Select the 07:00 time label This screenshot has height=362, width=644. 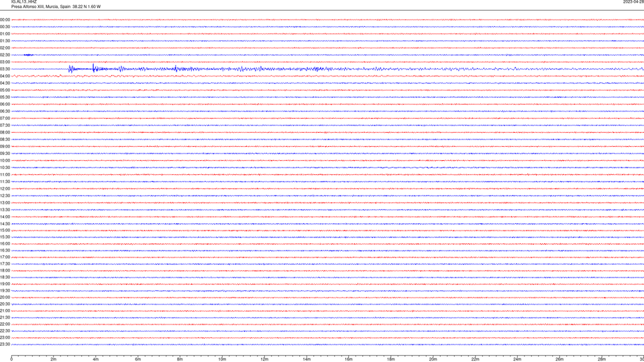coord(5,118)
